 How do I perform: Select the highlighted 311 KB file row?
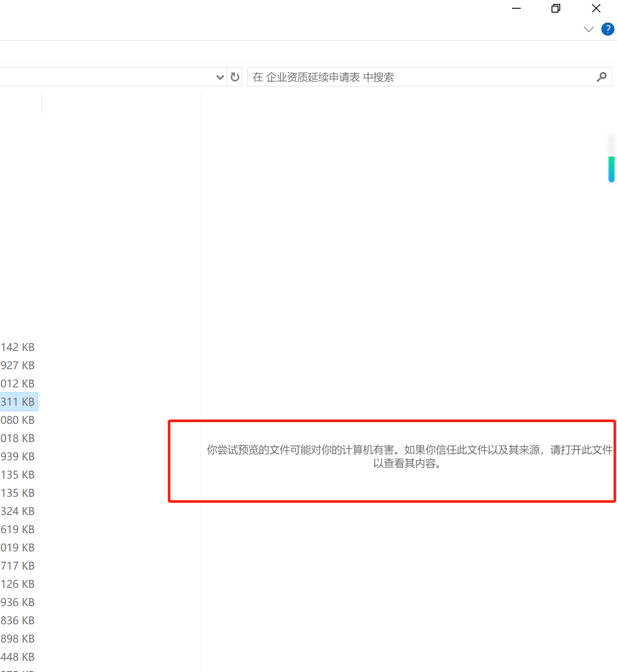[x=18, y=402]
